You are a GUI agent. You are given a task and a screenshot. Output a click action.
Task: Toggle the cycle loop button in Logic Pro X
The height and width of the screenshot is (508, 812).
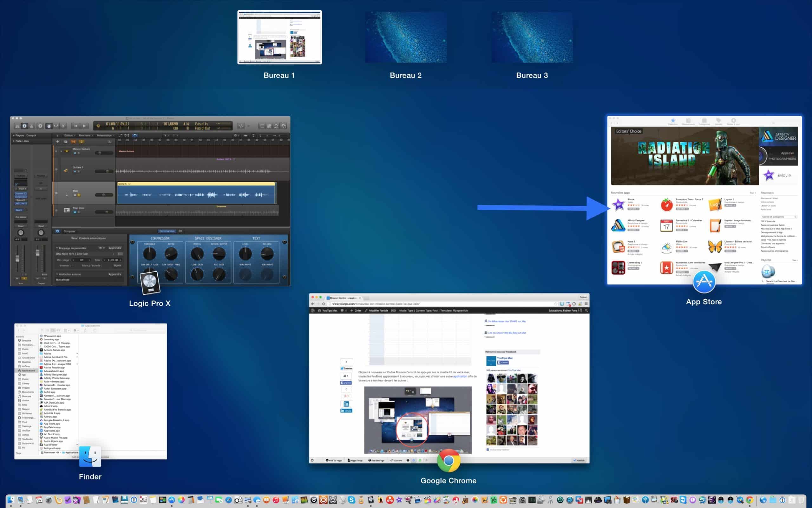(x=240, y=126)
